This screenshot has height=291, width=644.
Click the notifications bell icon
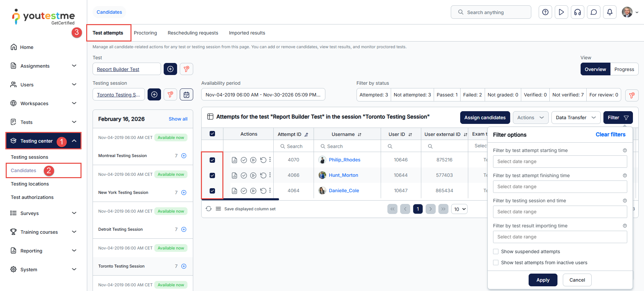(x=609, y=12)
